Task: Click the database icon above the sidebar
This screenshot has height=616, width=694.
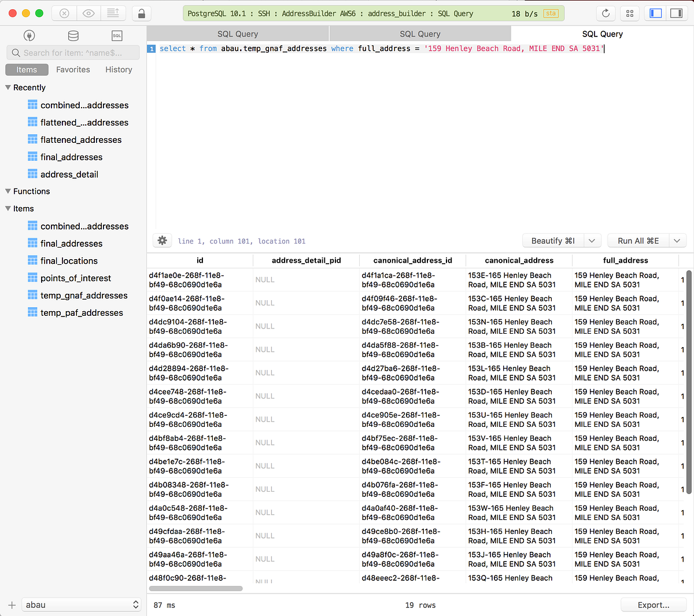Action: pyautogui.click(x=73, y=35)
